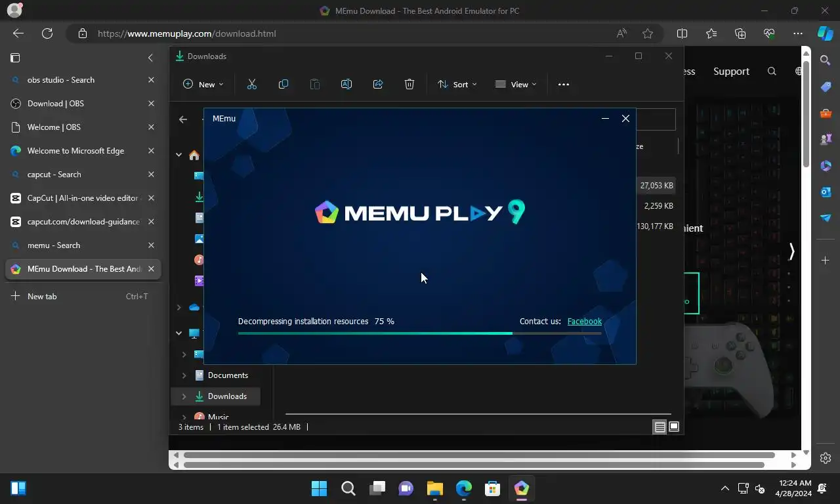
Task: Open the Edge profile avatar icon
Action: [14, 10]
